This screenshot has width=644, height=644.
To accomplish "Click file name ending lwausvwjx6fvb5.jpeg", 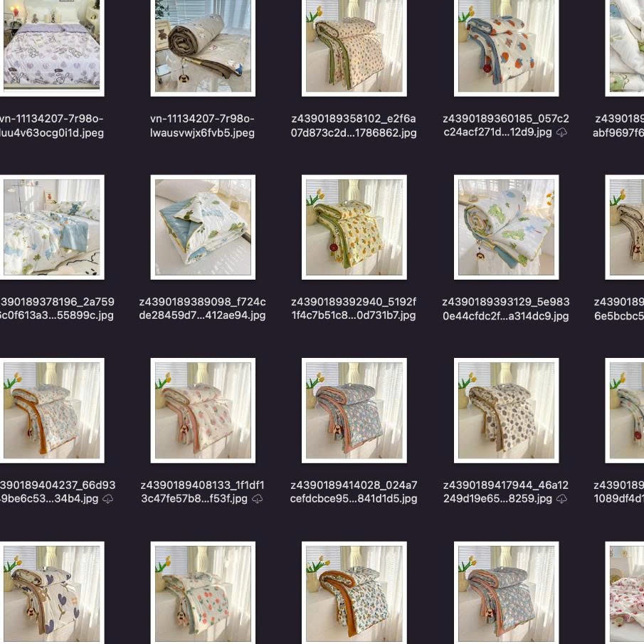I will tap(202, 126).
